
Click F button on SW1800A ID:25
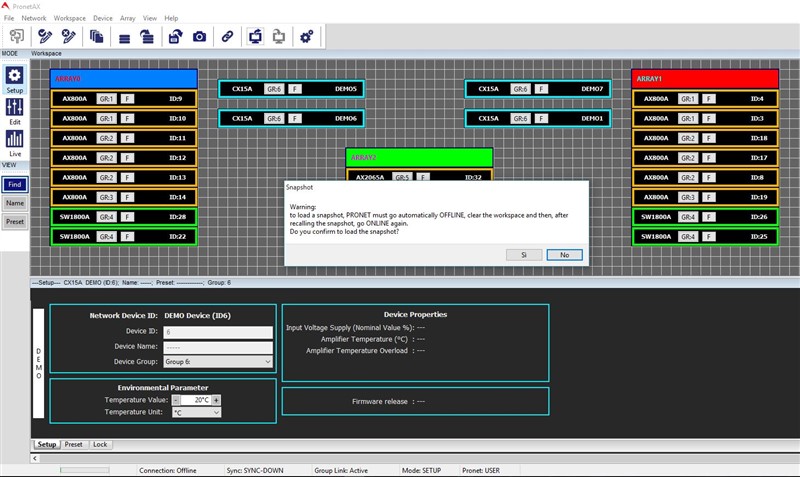pyautogui.click(x=709, y=237)
